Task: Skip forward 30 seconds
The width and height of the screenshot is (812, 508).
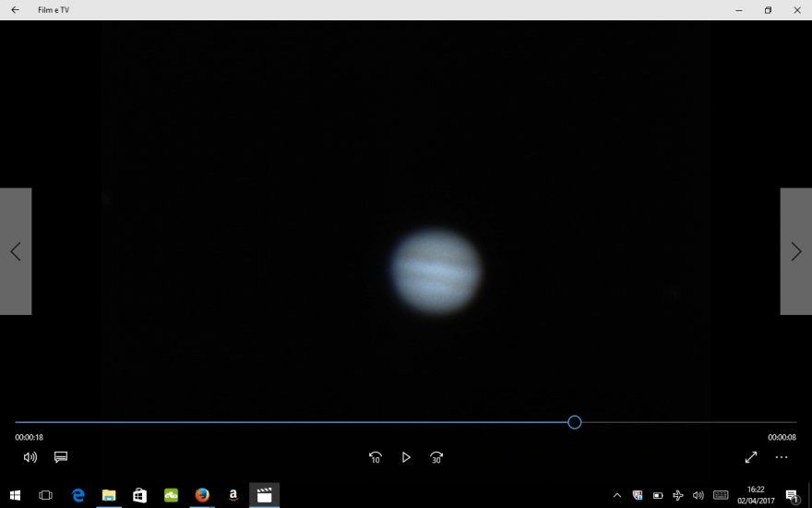Action: (436, 457)
